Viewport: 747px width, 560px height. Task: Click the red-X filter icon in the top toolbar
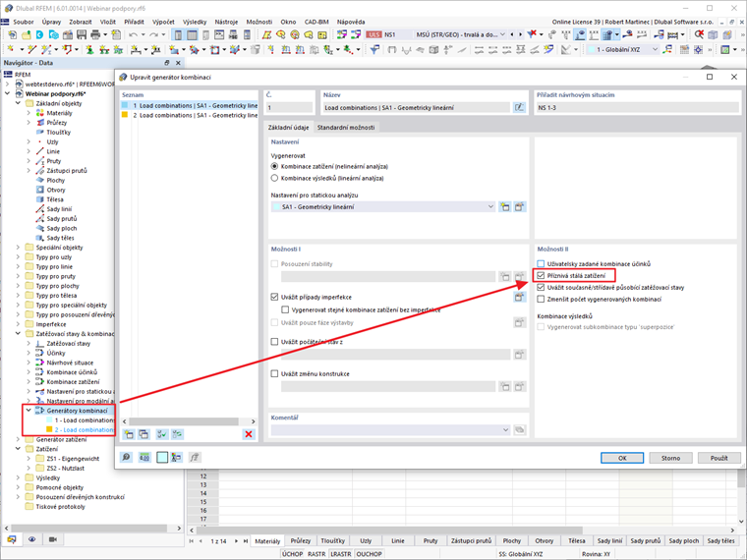(532, 33)
